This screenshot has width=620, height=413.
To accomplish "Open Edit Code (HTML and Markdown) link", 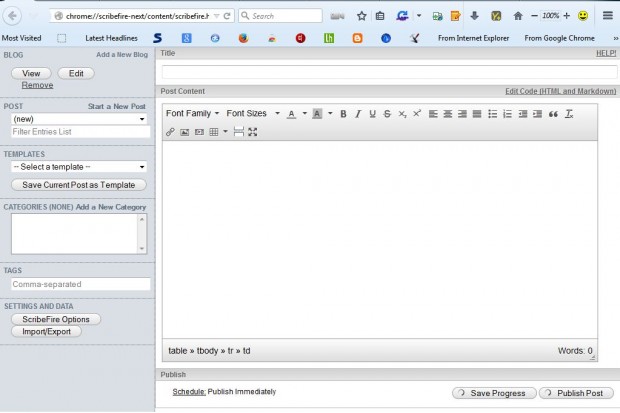I will 561,91.
